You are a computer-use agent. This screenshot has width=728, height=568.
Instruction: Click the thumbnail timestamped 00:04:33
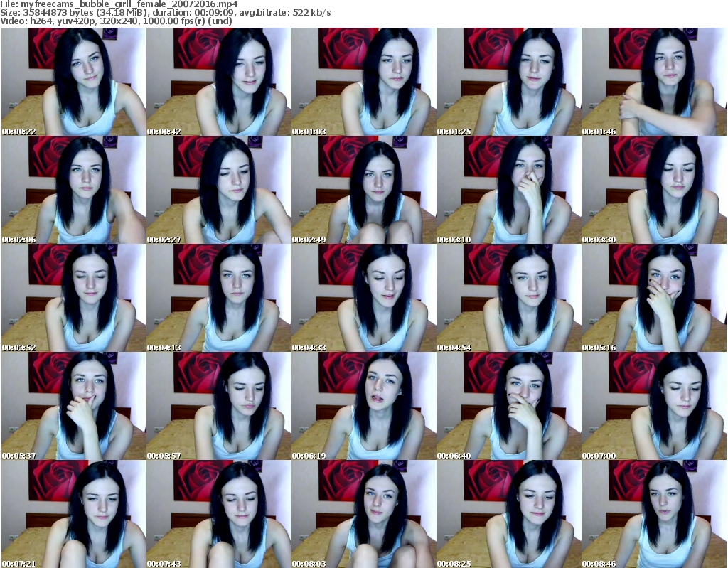(363, 298)
